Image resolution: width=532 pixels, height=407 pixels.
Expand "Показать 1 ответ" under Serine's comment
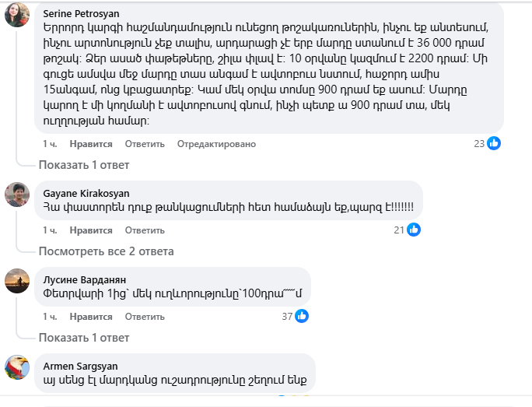tap(84, 165)
